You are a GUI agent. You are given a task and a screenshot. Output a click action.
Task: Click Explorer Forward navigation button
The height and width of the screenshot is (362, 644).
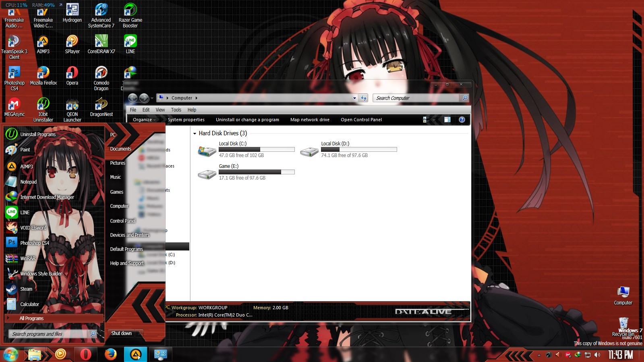pos(144,98)
